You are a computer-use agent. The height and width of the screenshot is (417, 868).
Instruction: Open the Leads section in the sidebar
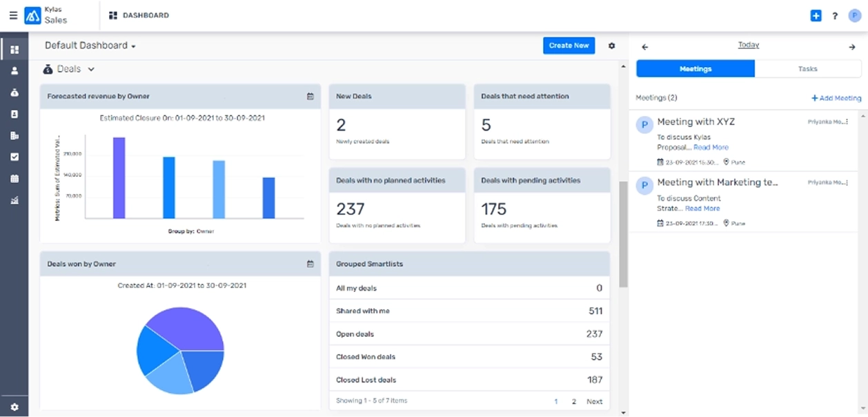tap(14, 70)
